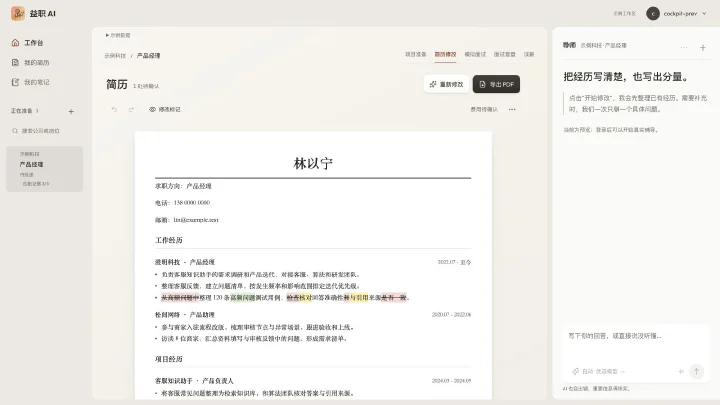Expand the disclosure triangle above breadcrumb
This screenshot has width=720, height=405.
[107, 35]
